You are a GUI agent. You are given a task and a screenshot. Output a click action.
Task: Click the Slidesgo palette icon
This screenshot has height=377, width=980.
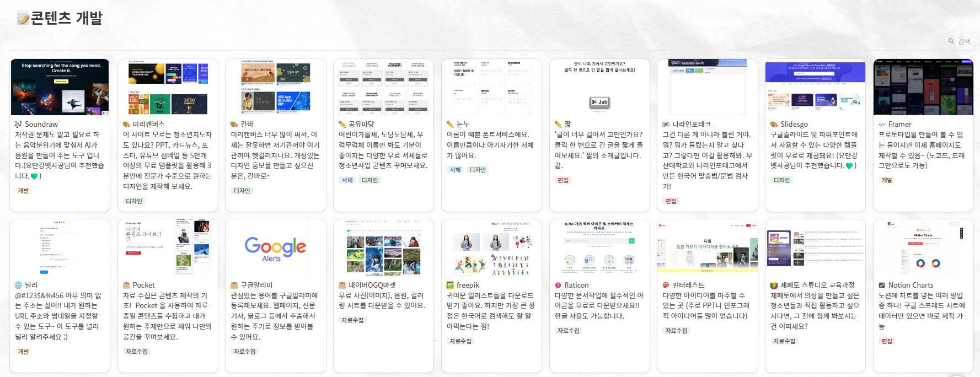(774, 125)
